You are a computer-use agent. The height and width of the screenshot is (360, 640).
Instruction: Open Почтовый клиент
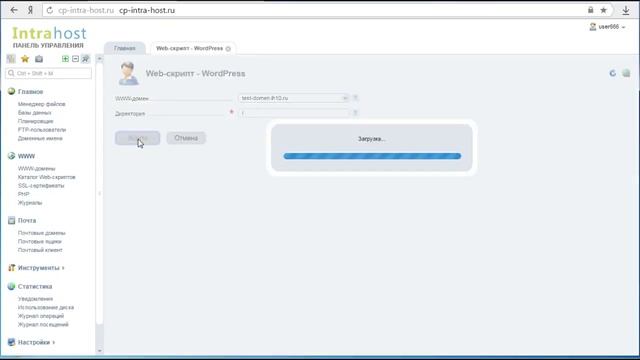point(40,250)
